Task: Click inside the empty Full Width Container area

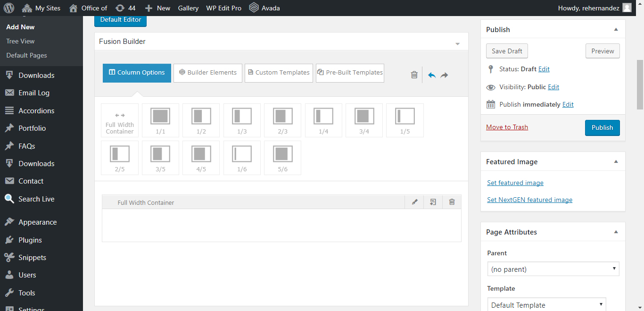Action: (x=281, y=225)
